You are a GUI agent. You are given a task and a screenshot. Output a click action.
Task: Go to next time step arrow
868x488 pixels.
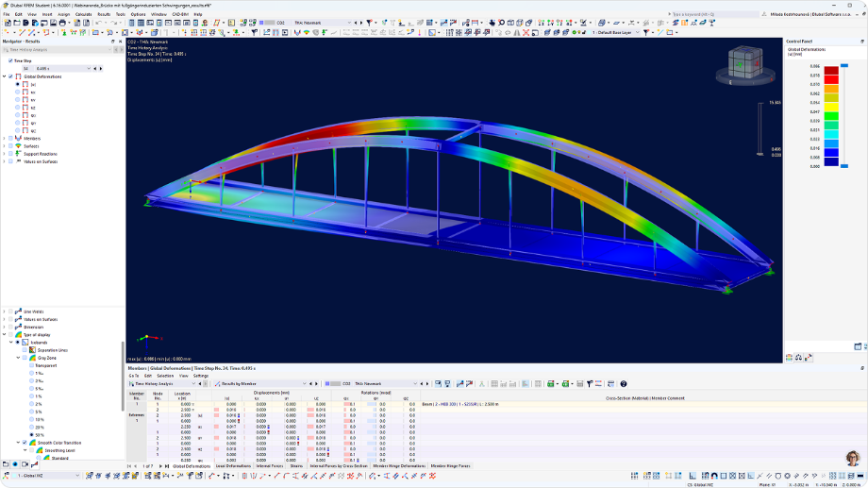click(101, 69)
